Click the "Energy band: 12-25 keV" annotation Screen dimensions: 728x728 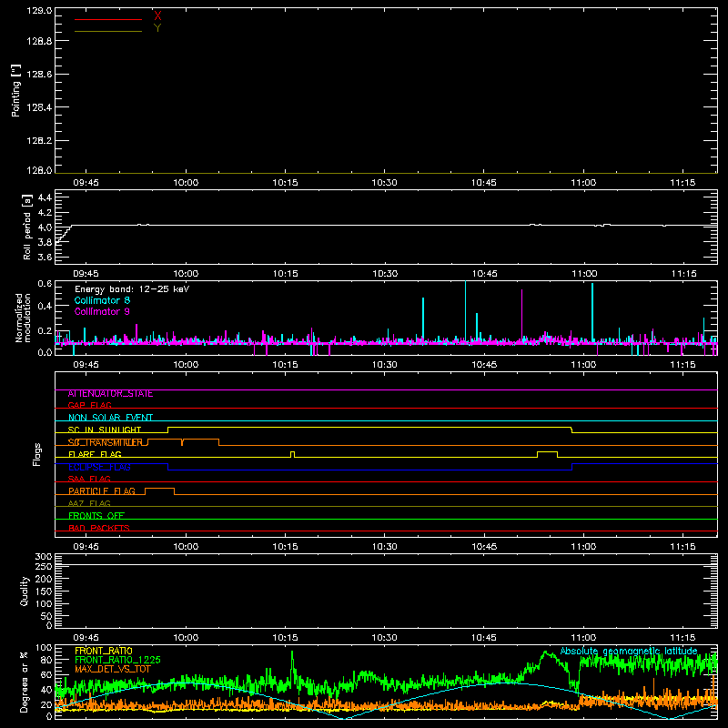132,289
